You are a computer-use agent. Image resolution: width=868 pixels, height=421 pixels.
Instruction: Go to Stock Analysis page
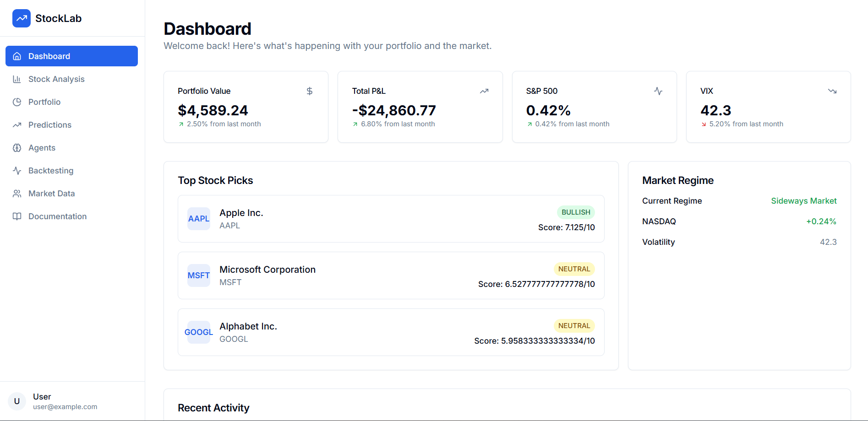coord(71,79)
